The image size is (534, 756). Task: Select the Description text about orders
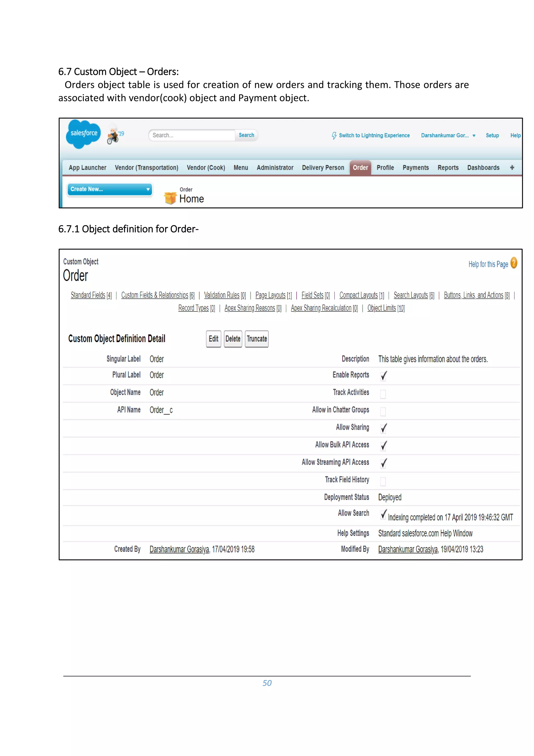(x=433, y=359)
